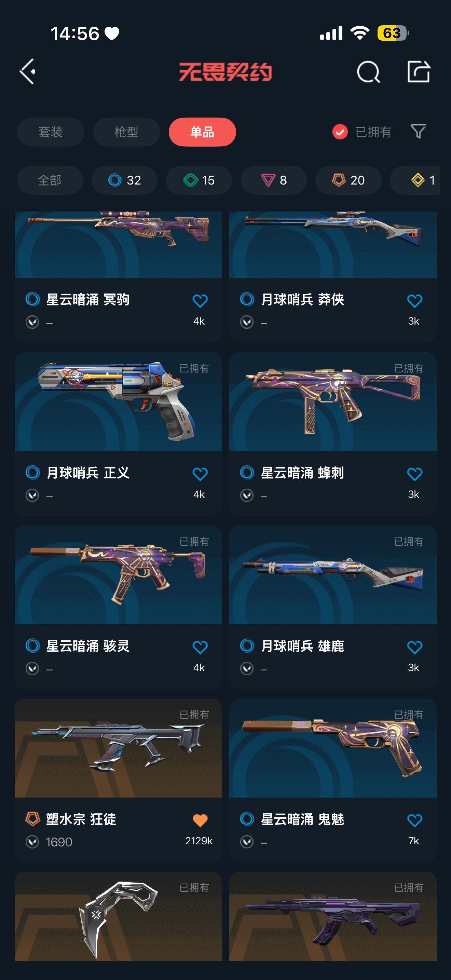
Task: Tap the share icon in header
Action: (418, 71)
